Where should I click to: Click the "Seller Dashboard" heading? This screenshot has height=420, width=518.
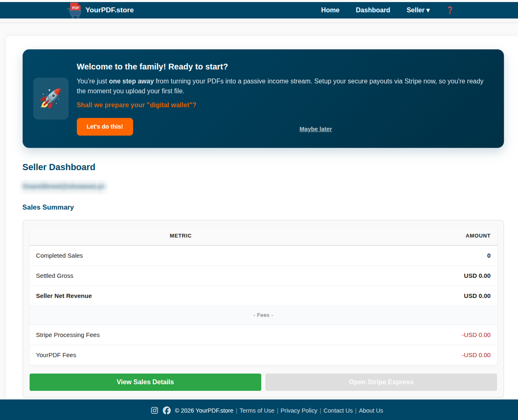tap(59, 167)
